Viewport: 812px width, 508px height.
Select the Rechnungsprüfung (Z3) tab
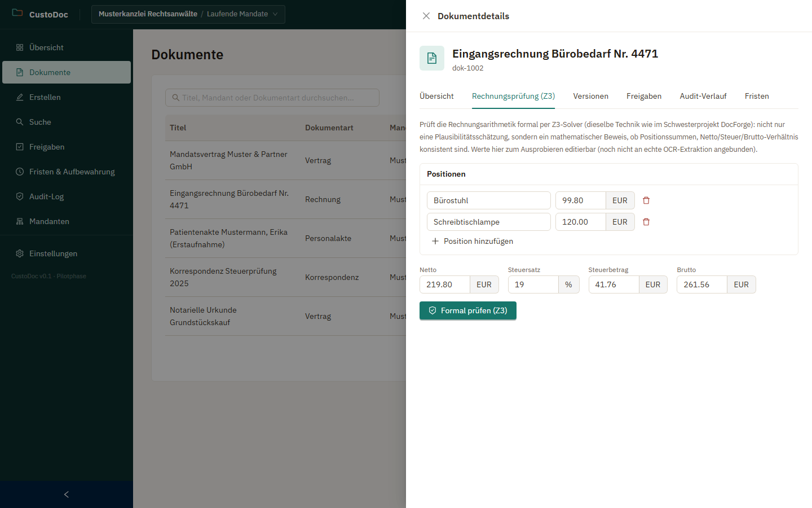513,96
